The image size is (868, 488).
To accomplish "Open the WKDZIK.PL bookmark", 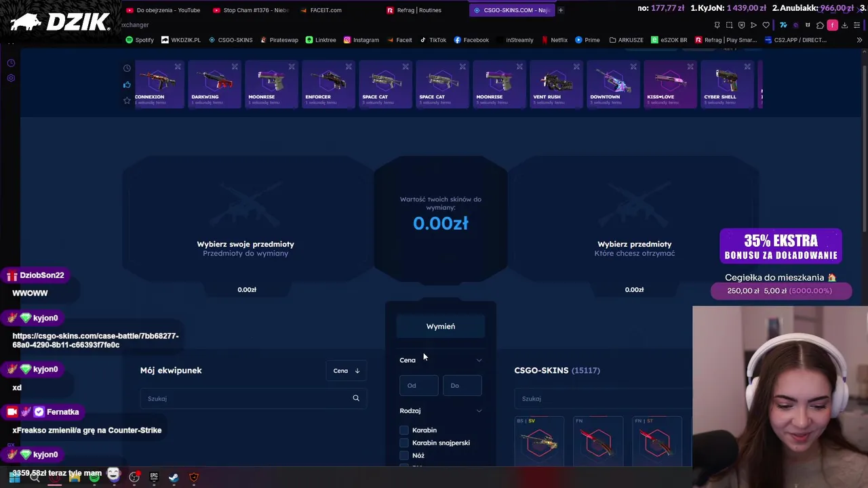I will [x=181, y=40].
